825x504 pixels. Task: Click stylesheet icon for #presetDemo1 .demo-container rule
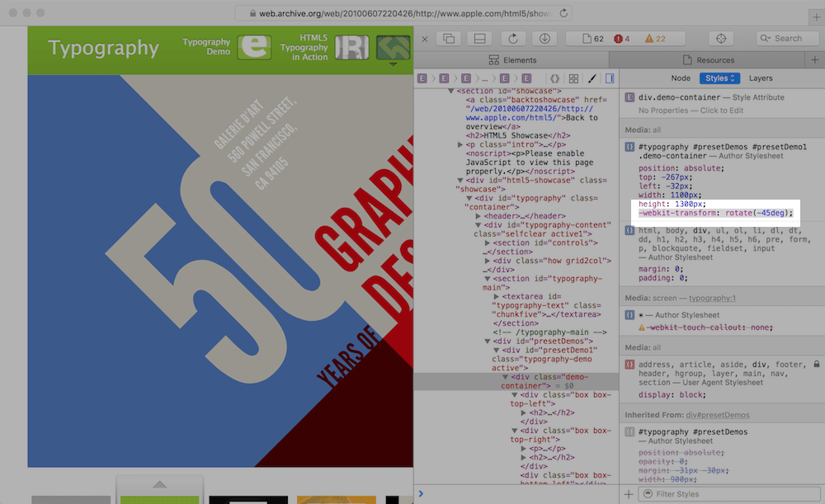pos(629,147)
